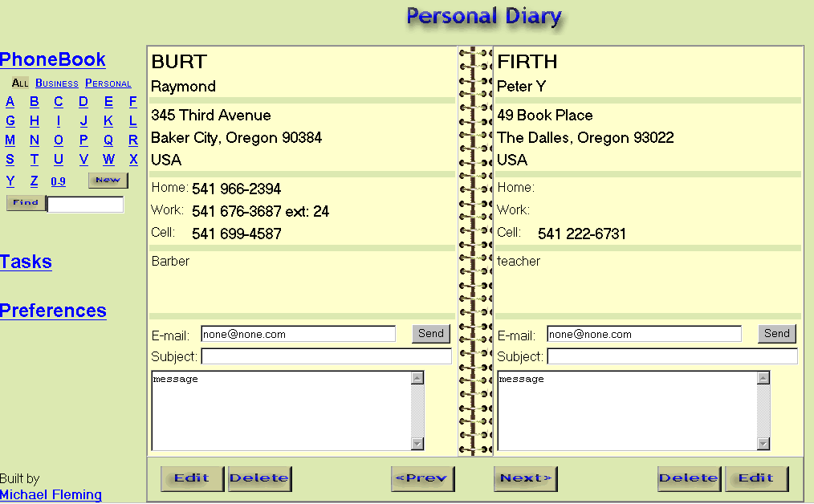Select the Business filter tab
Image resolution: width=814 pixels, height=504 pixels.
[x=57, y=83]
